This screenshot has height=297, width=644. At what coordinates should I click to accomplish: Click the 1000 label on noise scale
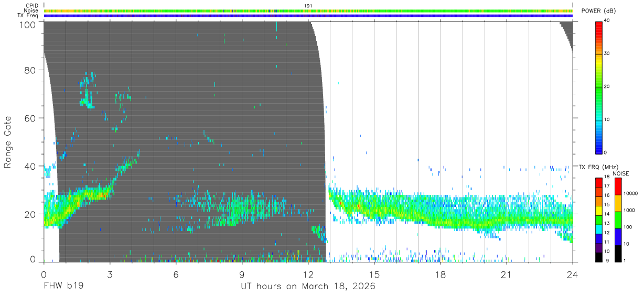click(629, 210)
